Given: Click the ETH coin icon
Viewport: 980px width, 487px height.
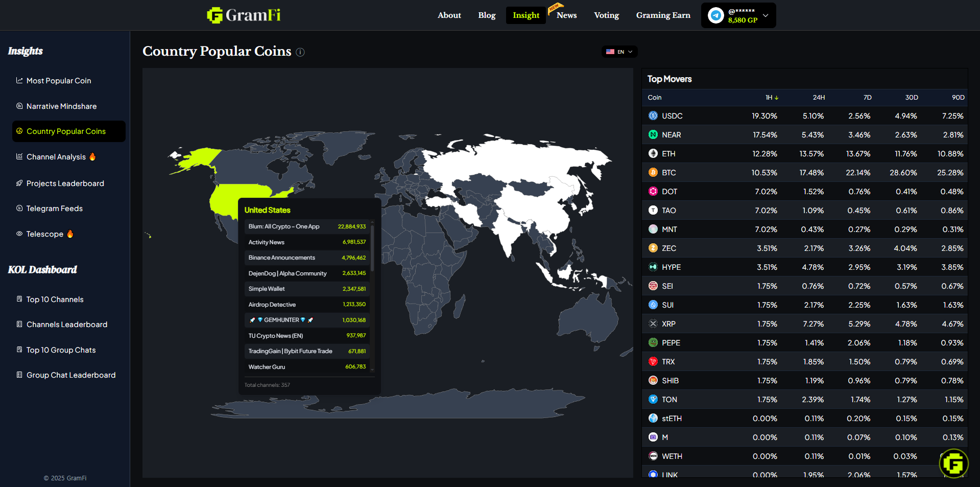Looking at the screenshot, I should (653, 154).
